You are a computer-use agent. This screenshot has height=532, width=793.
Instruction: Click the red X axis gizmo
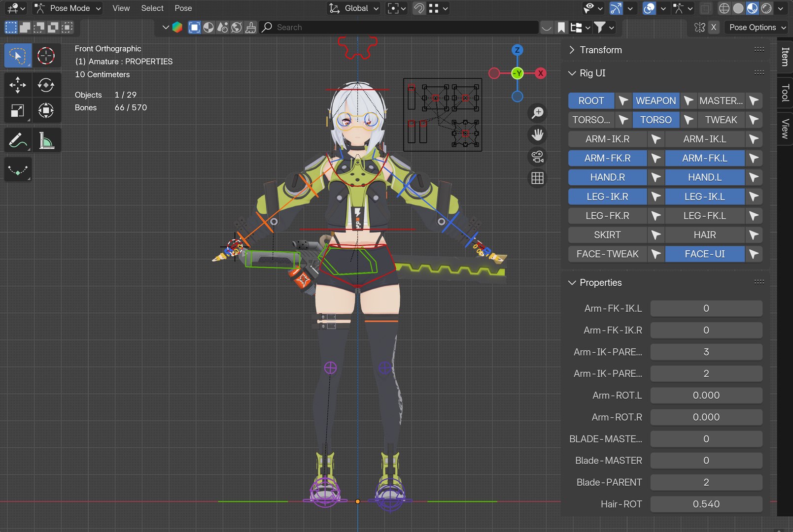[541, 73]
